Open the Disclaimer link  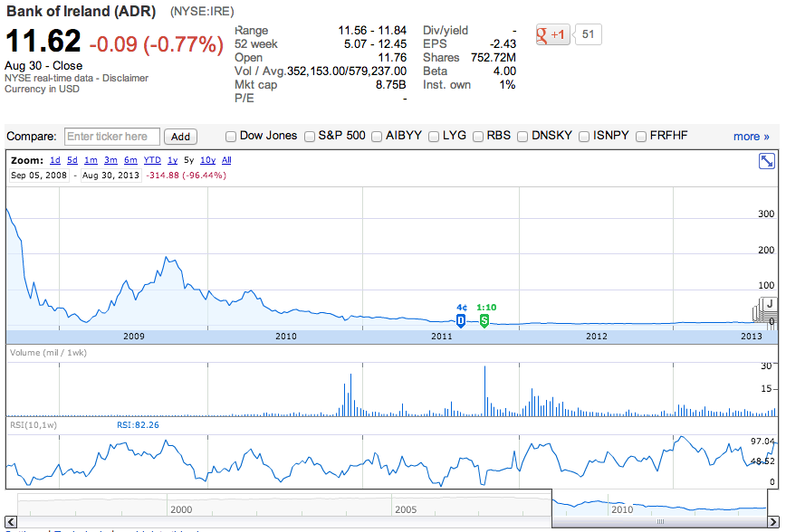[x=125, y=78]
